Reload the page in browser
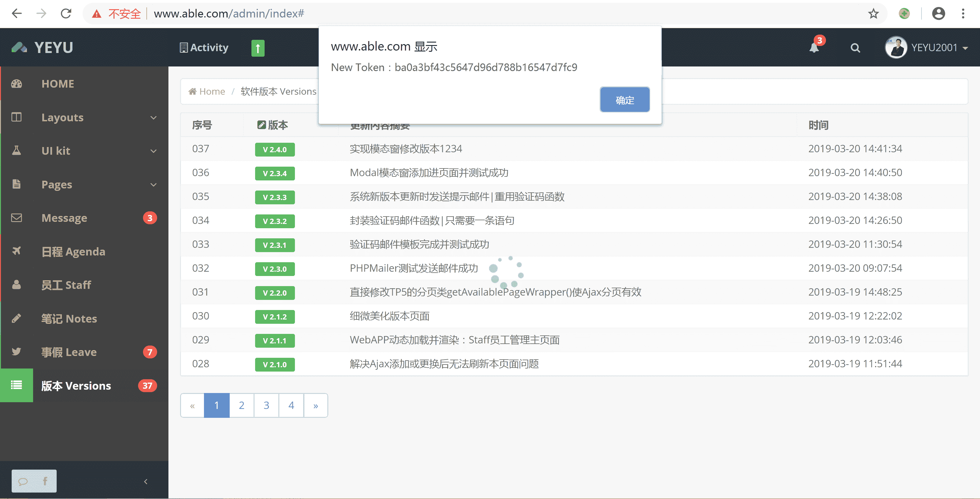This screenshot has height=499, width=980. click(66, 14)
